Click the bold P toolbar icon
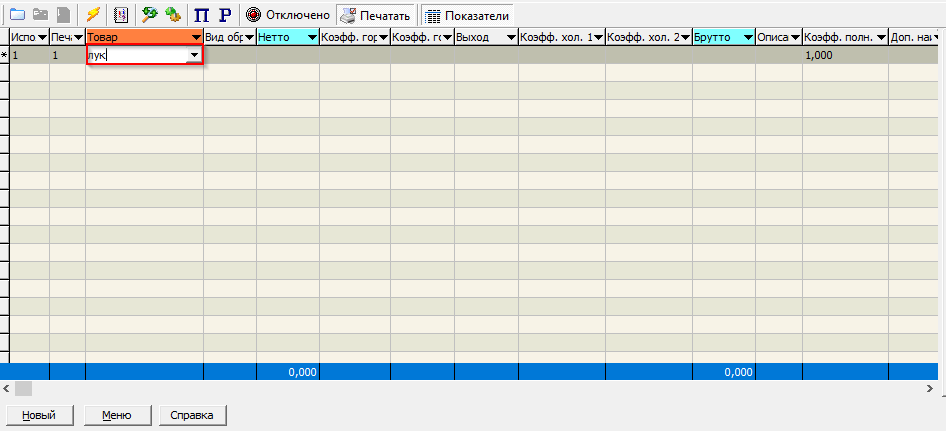This screenshot has height=431, width=946. point(225,15)
